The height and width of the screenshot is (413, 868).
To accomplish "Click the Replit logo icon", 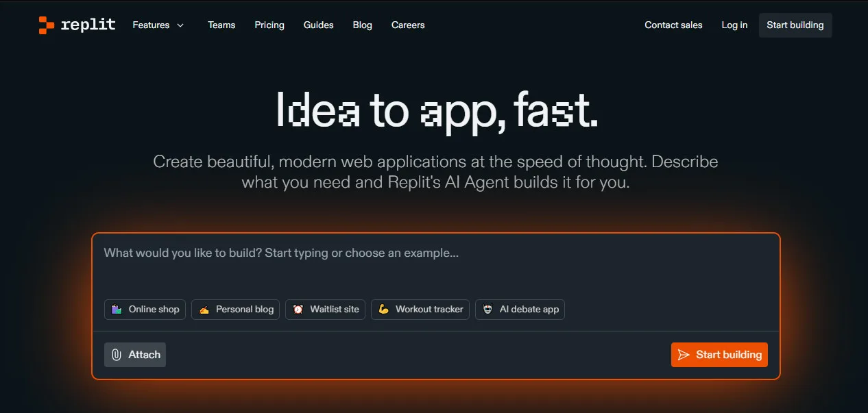I will pyautogui.click(x=45, y=25).
